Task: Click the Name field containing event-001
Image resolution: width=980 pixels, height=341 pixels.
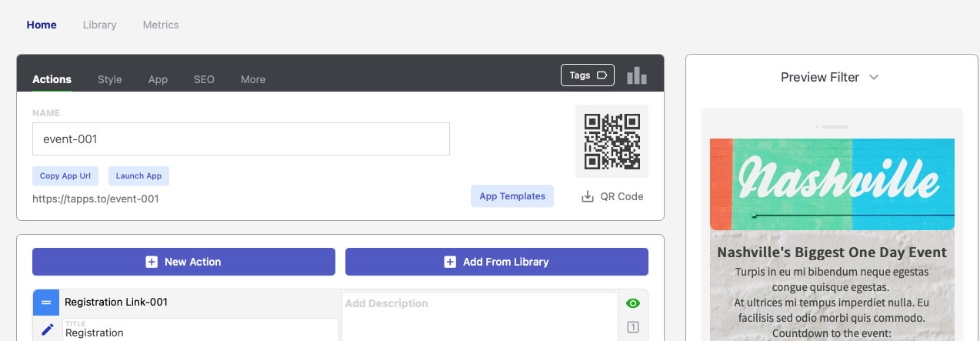Action: point(241,139)
